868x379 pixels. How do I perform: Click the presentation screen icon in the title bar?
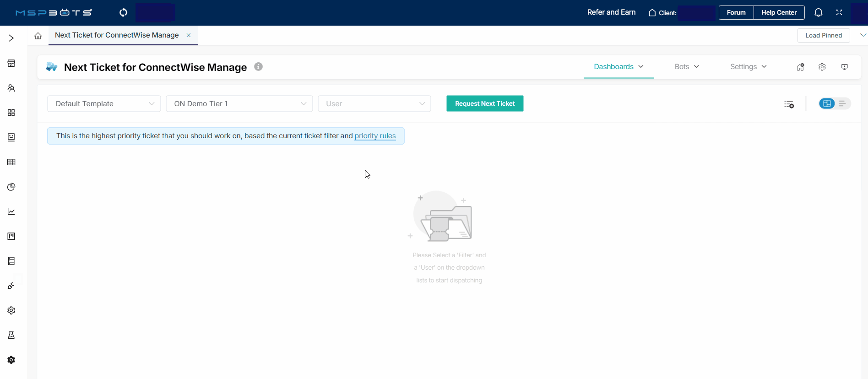[845, 67]
